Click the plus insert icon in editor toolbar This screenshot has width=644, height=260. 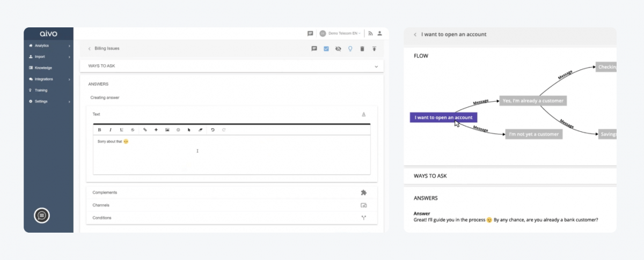pyautogui.click(x=156, y=130)
